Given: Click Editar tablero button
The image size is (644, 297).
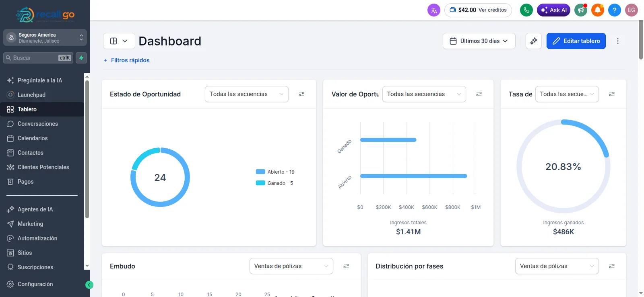Looking at the screenshot, I should (x=576, y=41).
